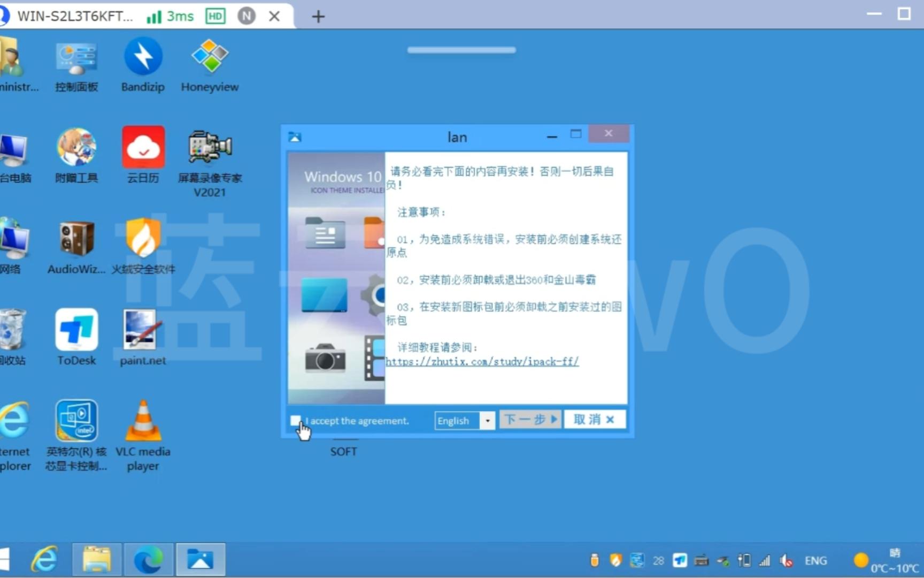The height and width of the screenshot is (578, 924).
Task: Select the installer app in the taskbar
Action: tap(201, 560)
